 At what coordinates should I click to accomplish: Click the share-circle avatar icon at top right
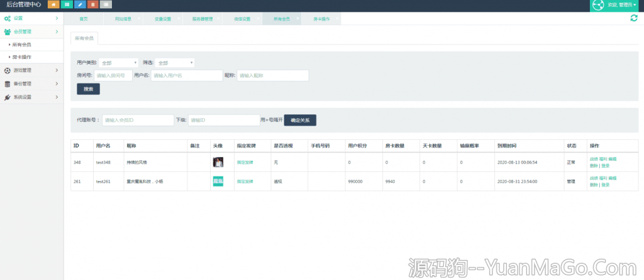click(598, 5)
